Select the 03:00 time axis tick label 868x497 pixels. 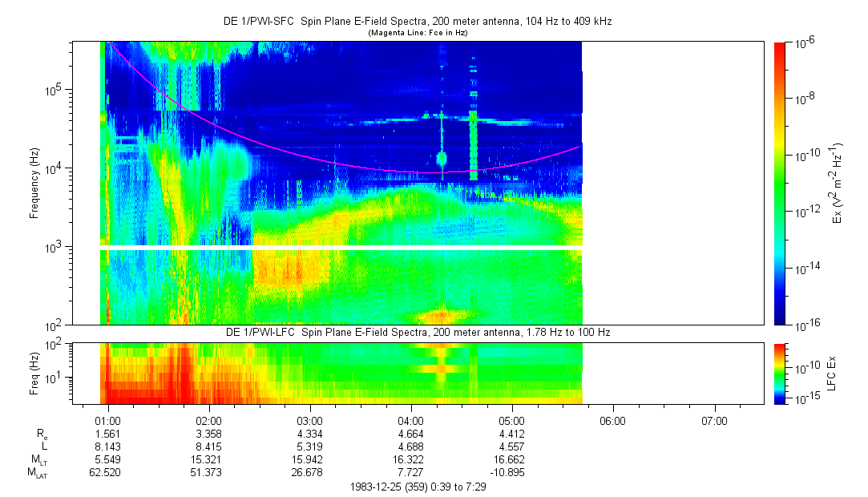pos(309,420)
